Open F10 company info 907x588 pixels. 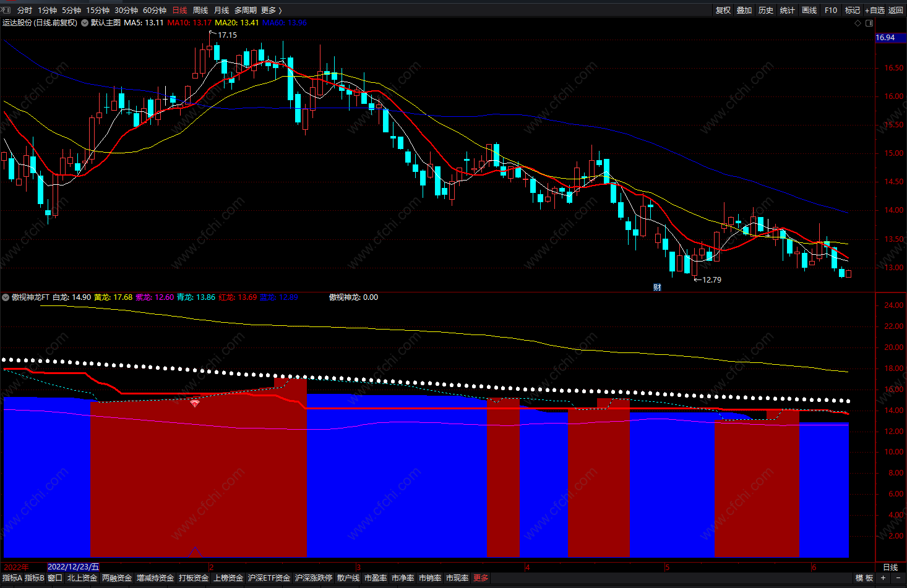coord(831,10)
